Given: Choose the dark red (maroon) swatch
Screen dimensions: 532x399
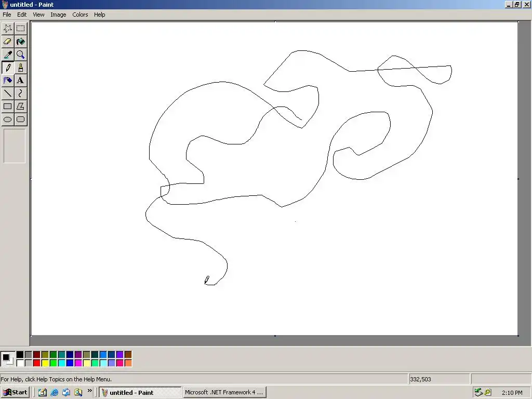Looking at the screenshot, I should coord(37,355).
